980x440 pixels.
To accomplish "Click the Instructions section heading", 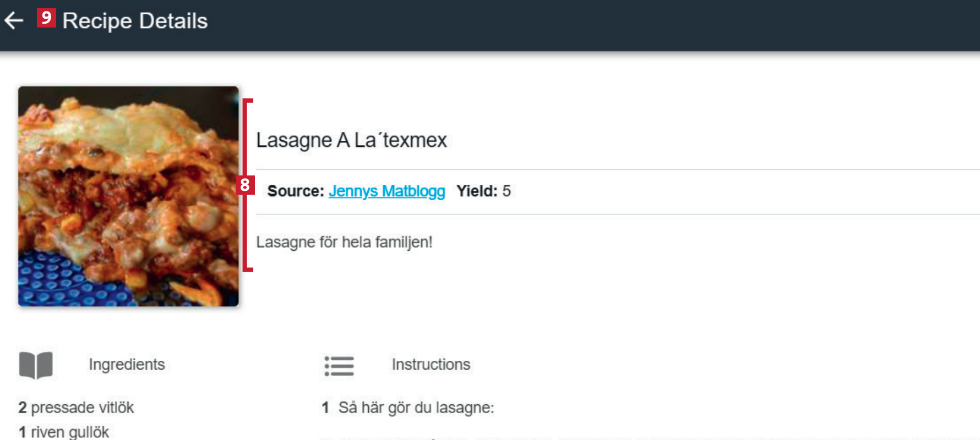I will coord(431,365).
